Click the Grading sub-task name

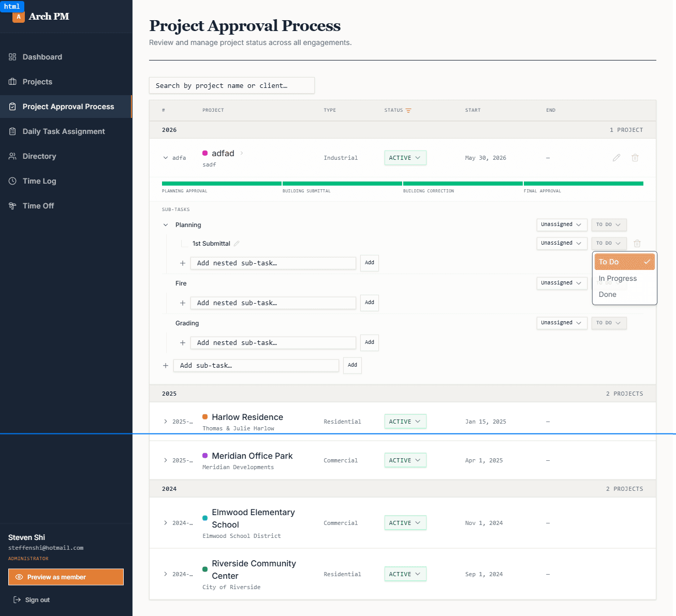tap(187, 323)
